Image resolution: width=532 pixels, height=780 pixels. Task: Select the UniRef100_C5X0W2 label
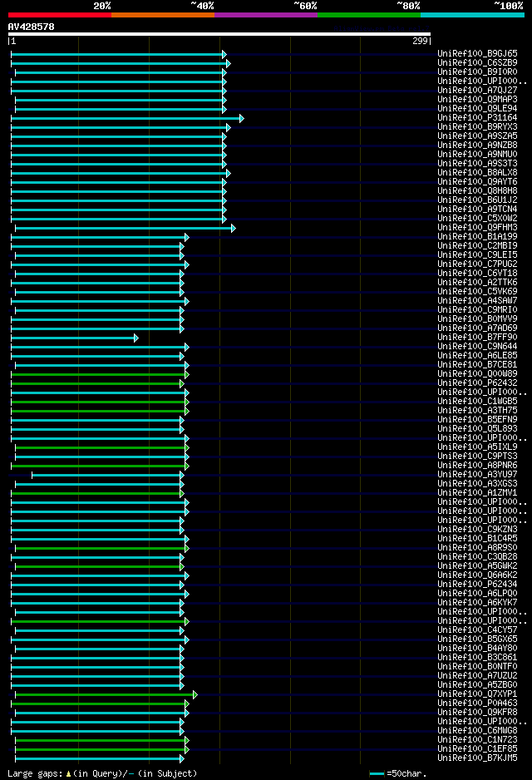[x=477, y=218]
